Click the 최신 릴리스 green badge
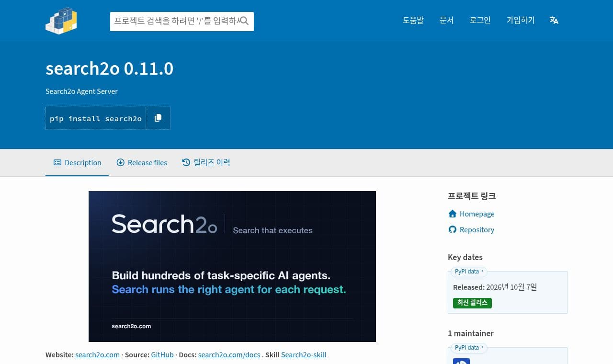 pyautogui.click(x=472, y=303)
